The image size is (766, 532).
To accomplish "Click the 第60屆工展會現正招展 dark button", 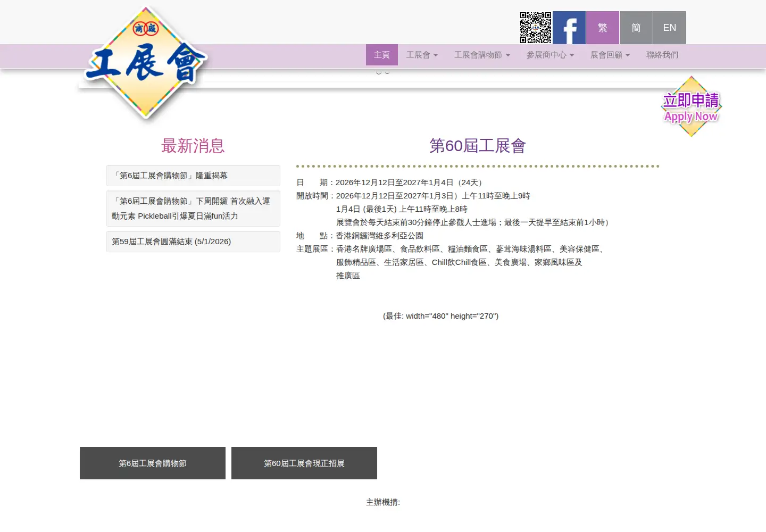I will pos(304,463).
